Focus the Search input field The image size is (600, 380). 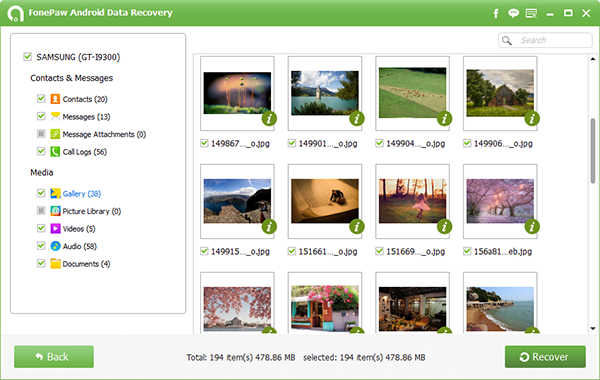click(545, 40)
